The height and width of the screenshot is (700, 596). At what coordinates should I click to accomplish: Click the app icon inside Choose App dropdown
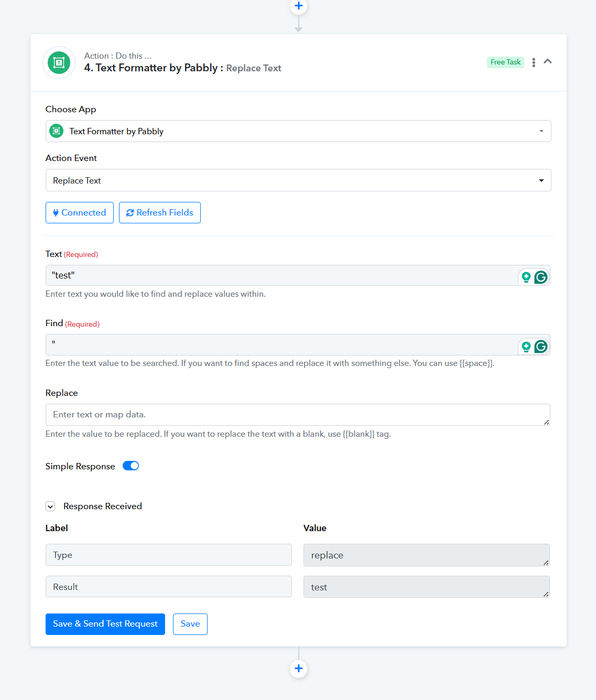(x=56, y=131)
